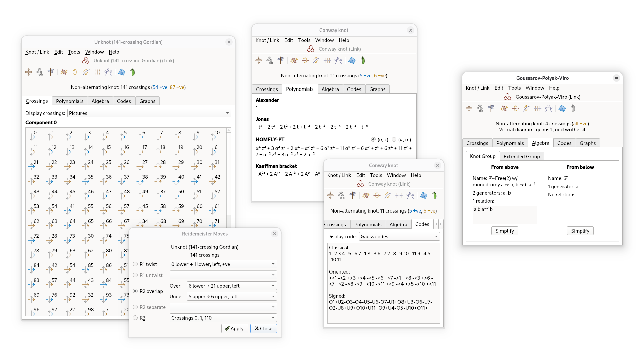Click the Simplify icon in Unknot window toolbar

tap(29, 72)
